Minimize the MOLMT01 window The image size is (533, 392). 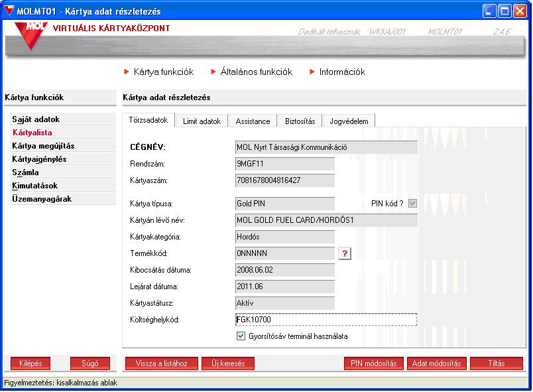click(489, 11)
